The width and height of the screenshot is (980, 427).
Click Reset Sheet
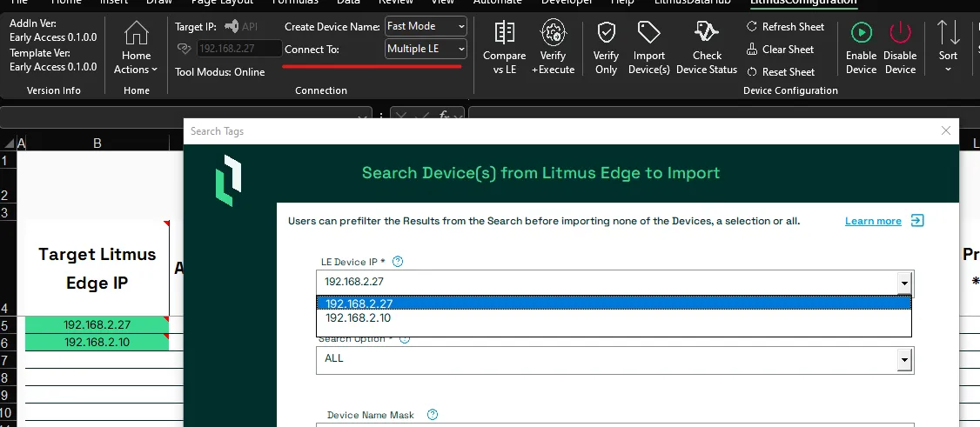point(781,72)
